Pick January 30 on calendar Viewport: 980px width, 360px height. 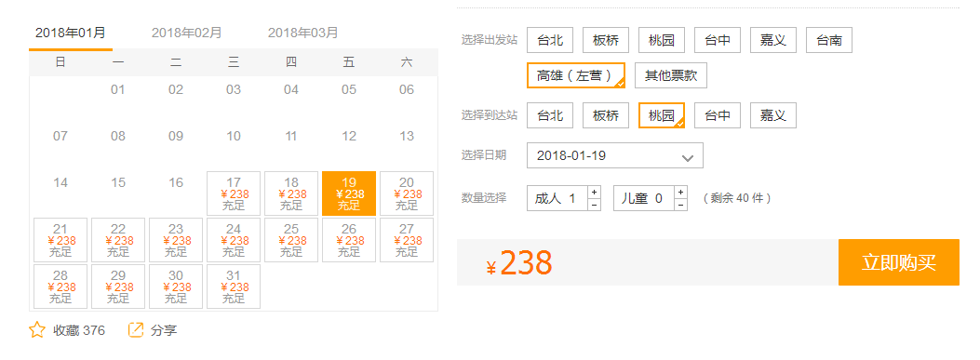(x=176, y=287)
